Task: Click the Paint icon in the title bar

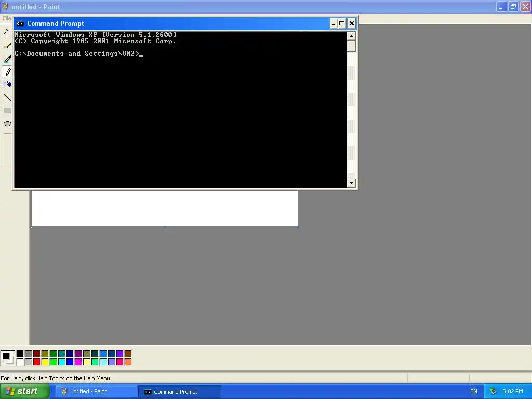Action: 5,6
